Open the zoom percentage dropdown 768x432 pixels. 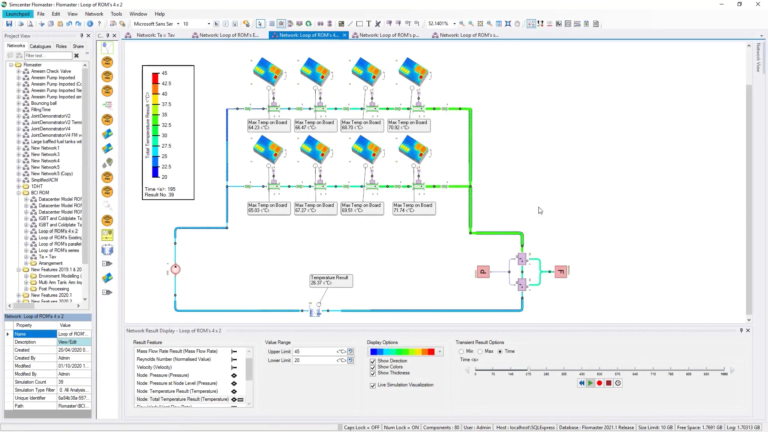[x=454, y=24]
